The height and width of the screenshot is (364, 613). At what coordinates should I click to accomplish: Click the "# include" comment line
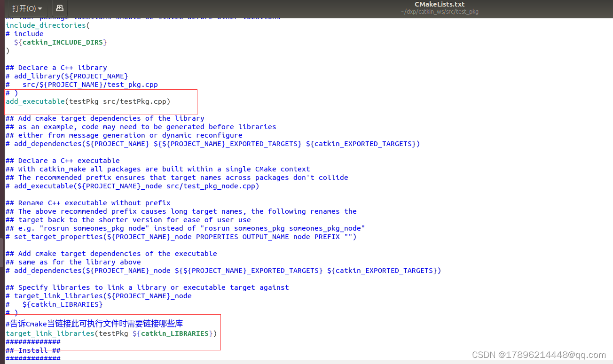click(x=24, y=34)
